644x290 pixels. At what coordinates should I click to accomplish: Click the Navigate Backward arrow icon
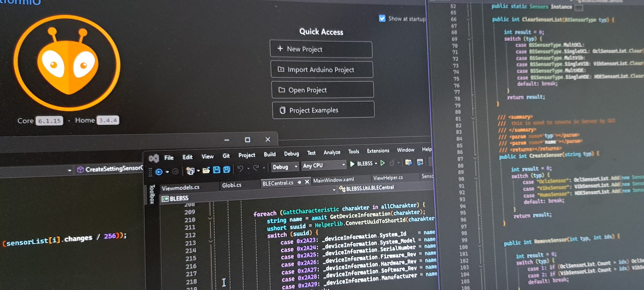point(159,172)
